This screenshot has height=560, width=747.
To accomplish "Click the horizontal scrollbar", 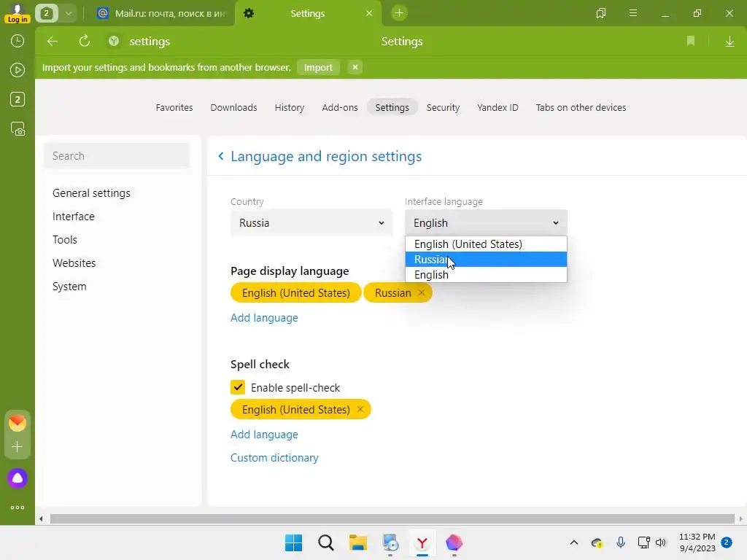I will coord(392,518).
